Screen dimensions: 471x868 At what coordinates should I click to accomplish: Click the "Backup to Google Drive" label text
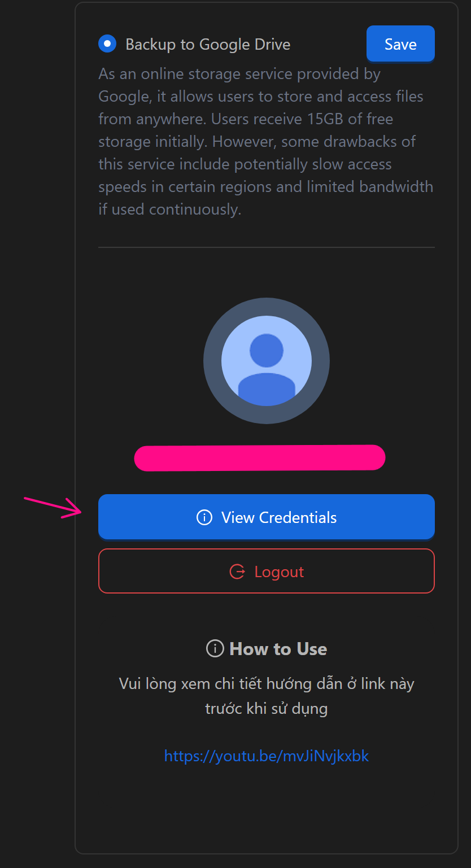coord(208,45)
